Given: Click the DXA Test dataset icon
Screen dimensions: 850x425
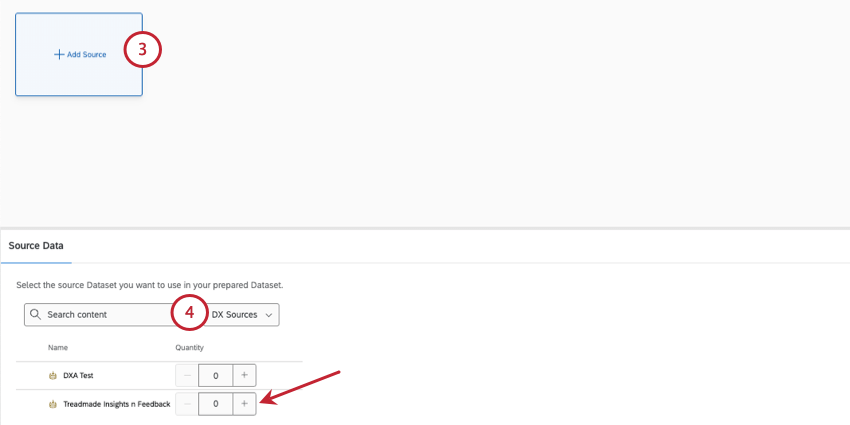Looking at the screenshot, I should click(53, 375).
